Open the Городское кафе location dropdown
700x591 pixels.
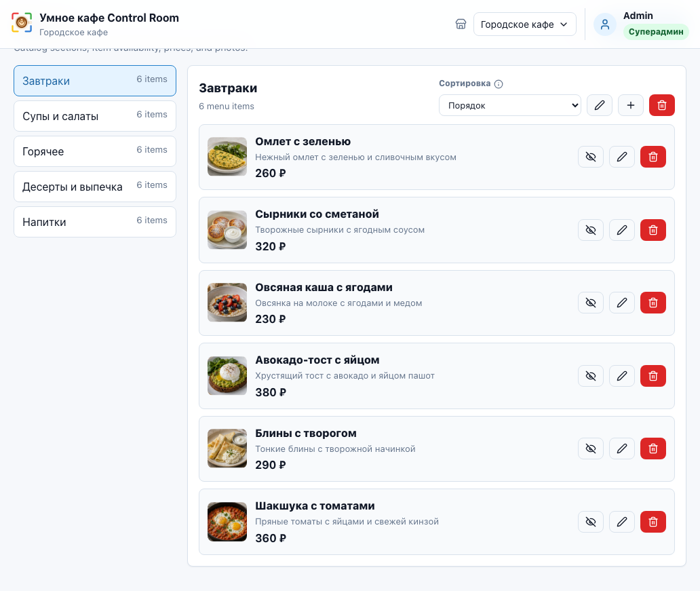(524, 24)
